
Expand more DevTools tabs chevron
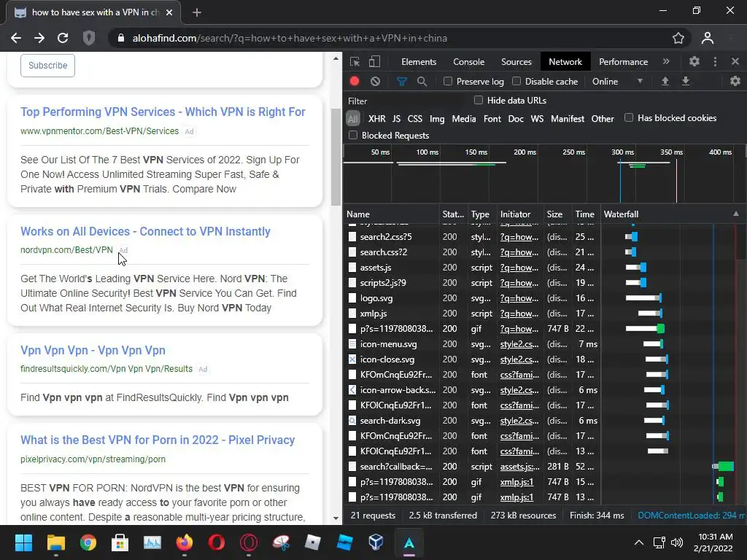click(x=666, y=61)
